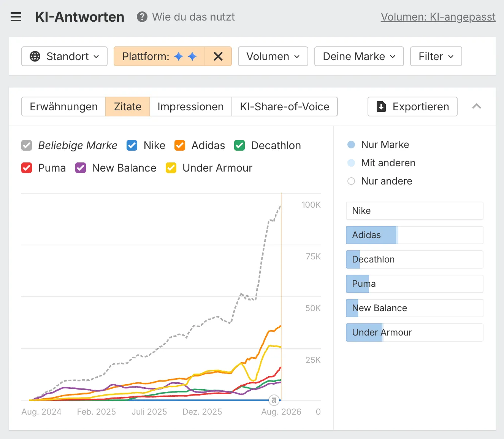504x439 pixels.
Task: Click the Exportieren button
Action: pos(412,107)
